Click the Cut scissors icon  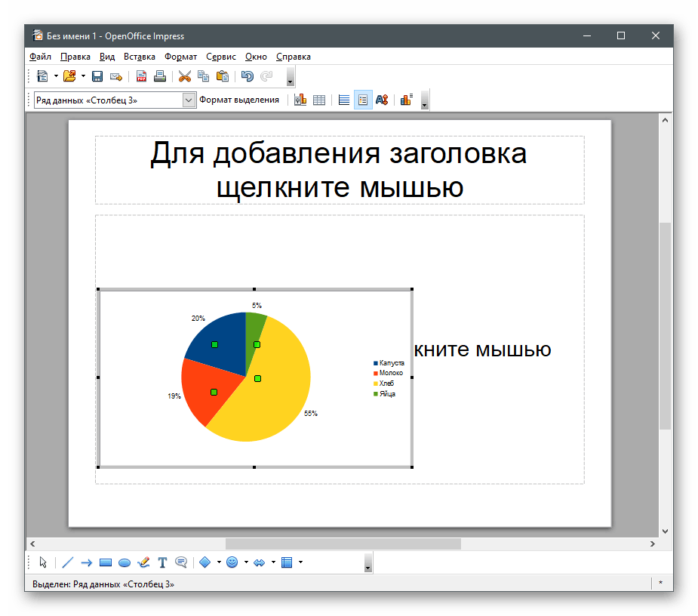[184, 76]
